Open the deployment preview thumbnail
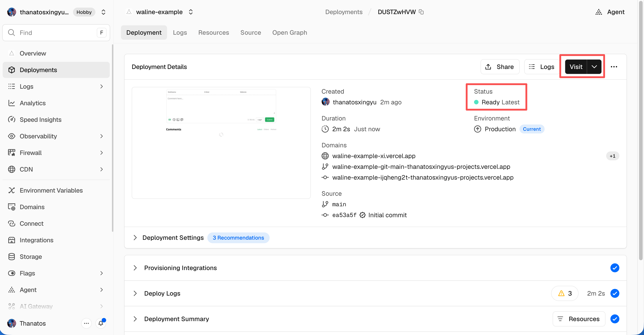Viewport: 644px width, 335px height. coord(221,143)
